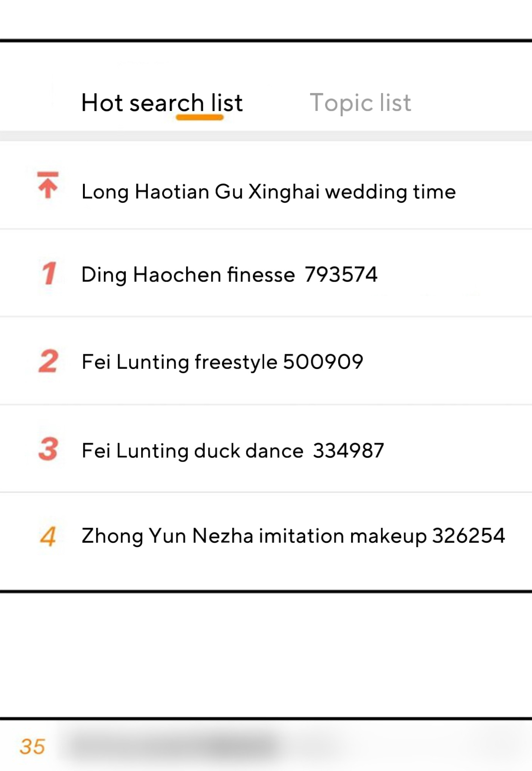Select the Hot search list tab
Screen dimensions: 532x771
(x=162, y=103)
